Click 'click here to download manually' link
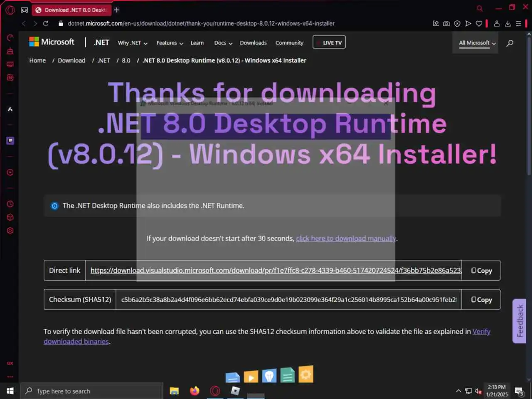532x399 pixels. tap(346, 239)
